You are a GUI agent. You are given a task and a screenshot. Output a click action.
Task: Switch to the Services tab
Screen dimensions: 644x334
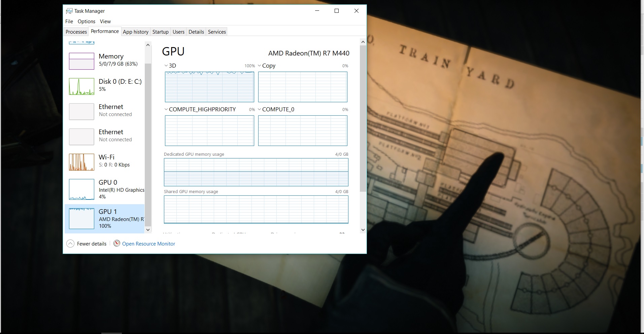click(x=217, y=32)
